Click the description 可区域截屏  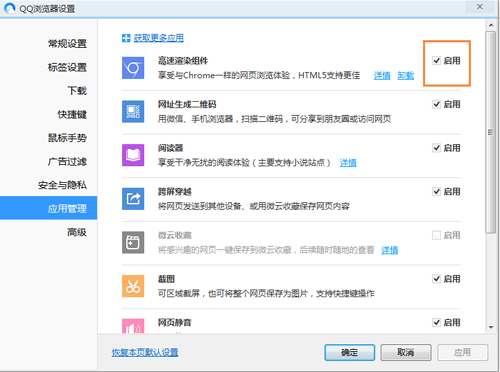tap(266, 294)
